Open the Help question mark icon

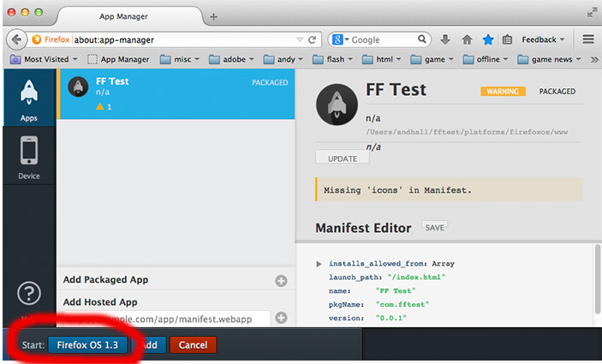point(29,294)
